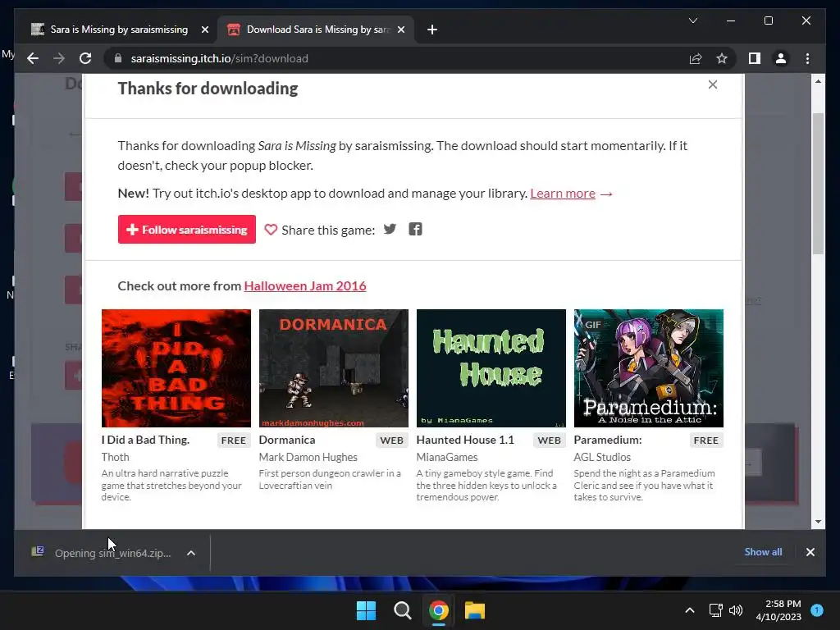Open author Mark Damon Hughes' page

pos(308,457)
